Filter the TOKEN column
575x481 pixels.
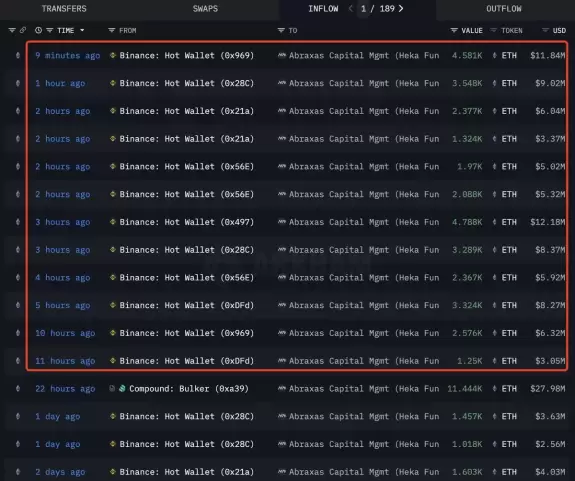[x=493, y=30]
